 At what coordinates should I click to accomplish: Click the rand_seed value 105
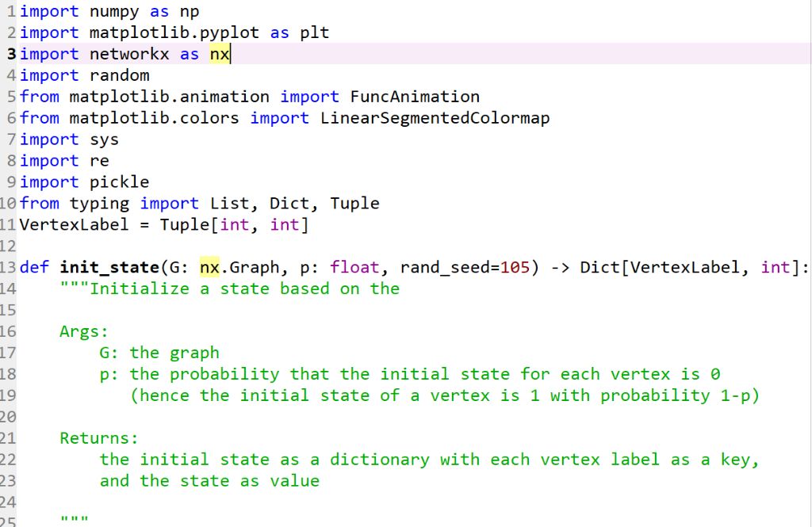click(515, 267)
